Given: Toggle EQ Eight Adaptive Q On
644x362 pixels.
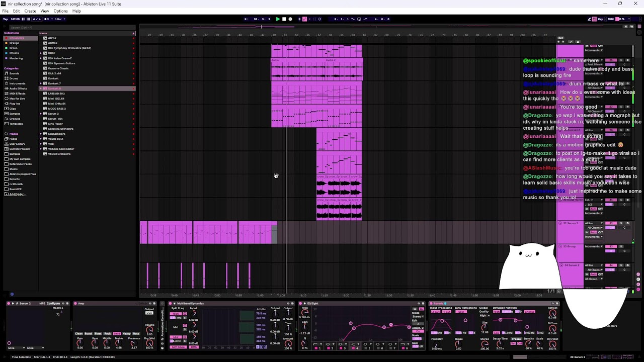Looking at the screenshot, I should tap(418, 331).
